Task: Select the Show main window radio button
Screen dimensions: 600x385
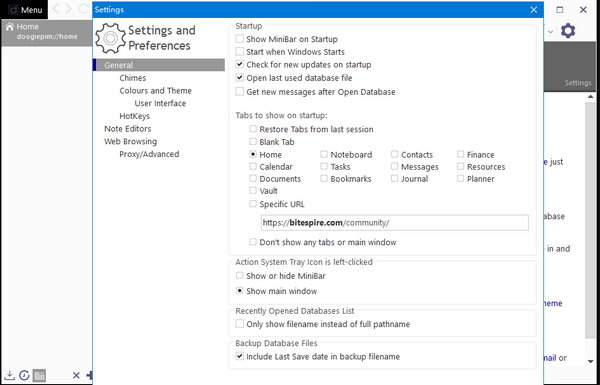Action: tap(240, 291)
